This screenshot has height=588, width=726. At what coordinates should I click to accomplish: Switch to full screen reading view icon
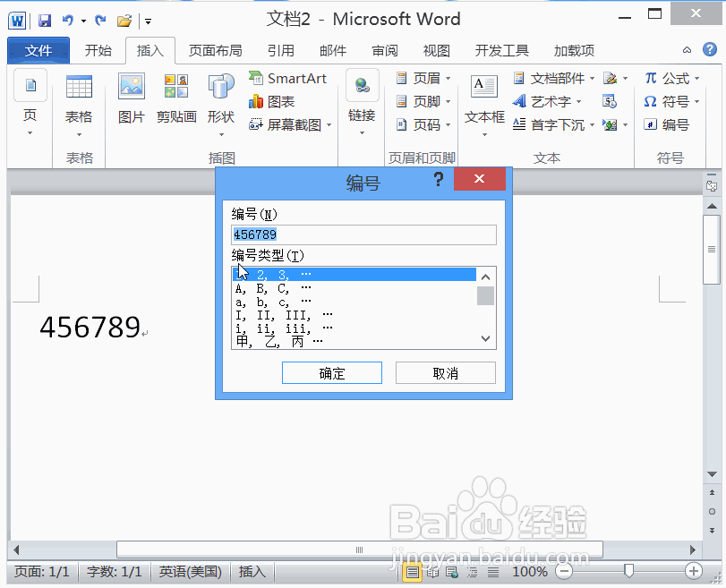(432, 572)
